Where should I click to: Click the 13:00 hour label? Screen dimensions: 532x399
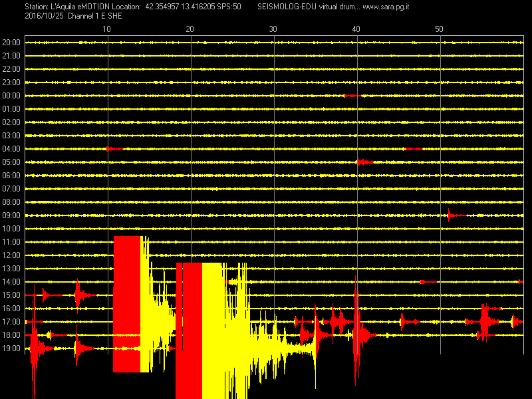(11, 269)
